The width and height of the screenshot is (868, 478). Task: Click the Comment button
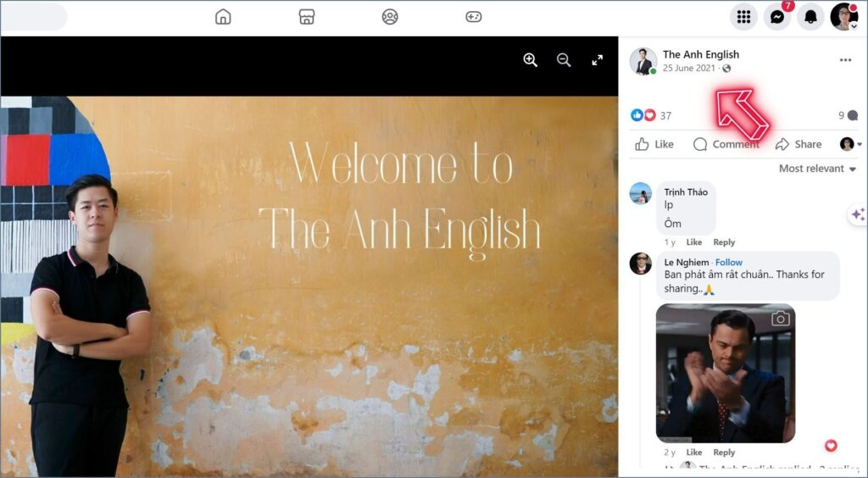[x=726, y=144]
